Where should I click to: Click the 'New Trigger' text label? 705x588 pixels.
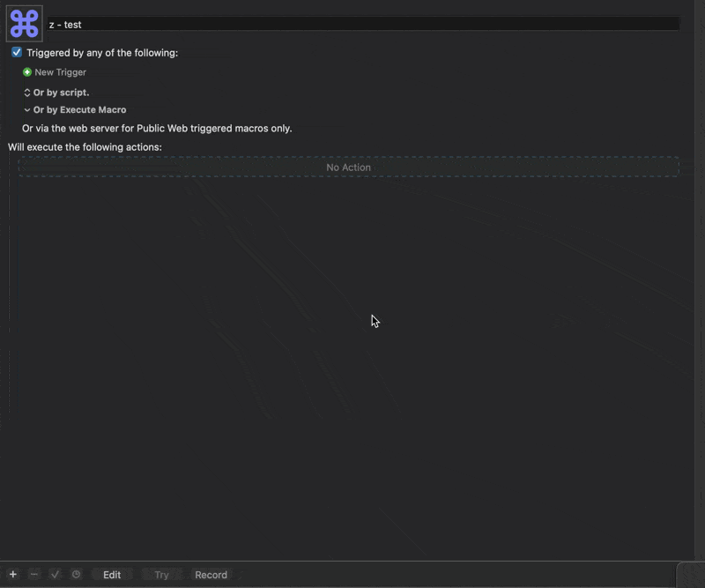click(61, 72)
